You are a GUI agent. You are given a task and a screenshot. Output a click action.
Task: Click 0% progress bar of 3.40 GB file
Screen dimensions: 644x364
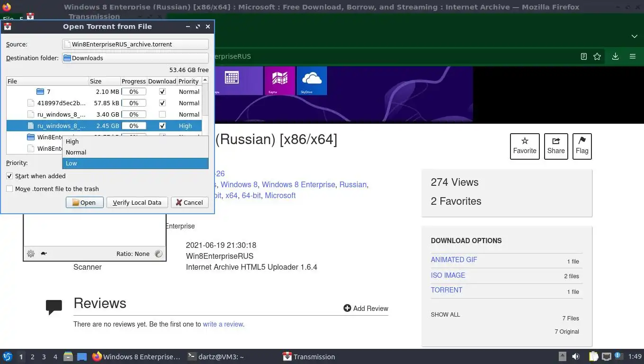coord(134,114)
